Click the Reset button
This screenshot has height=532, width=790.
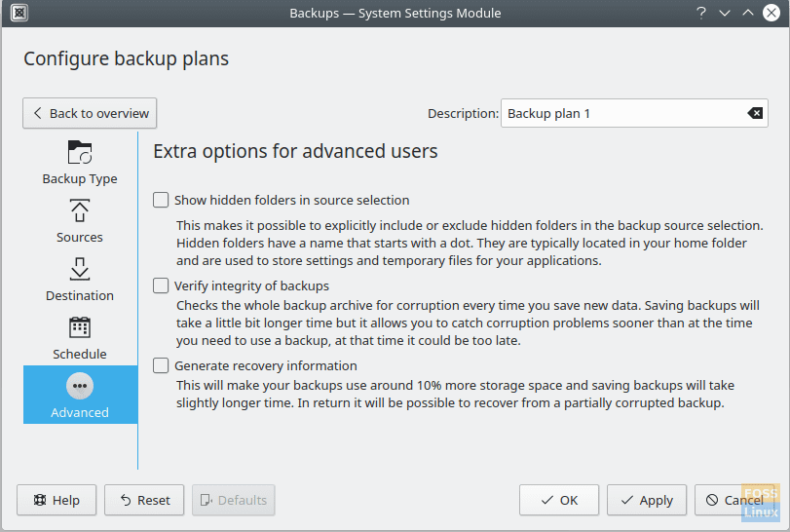[x=144, y=500]
